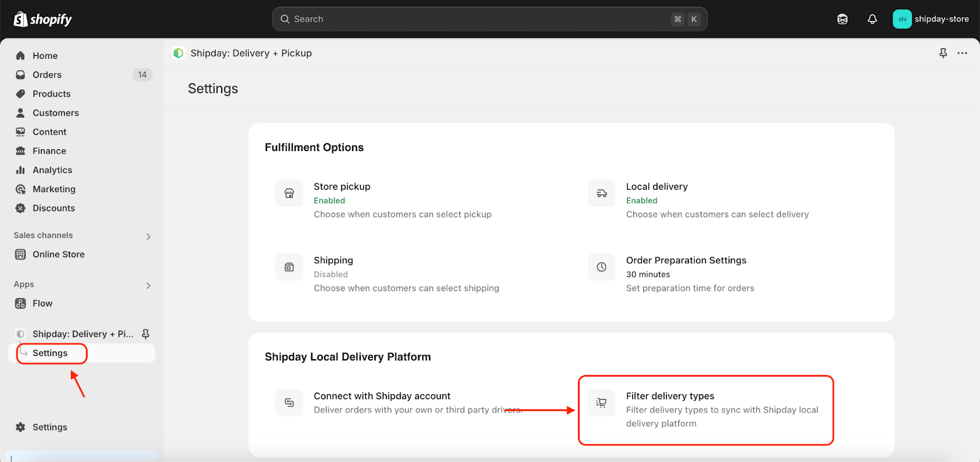Click the Products tag icon
980x462 pixels.
(x=20, y=94)
